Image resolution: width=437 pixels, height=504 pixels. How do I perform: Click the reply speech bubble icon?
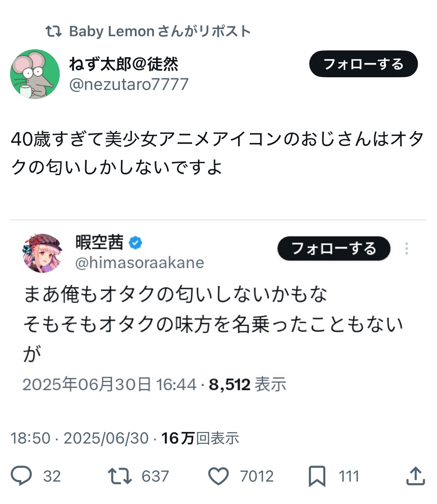point(21,476)
